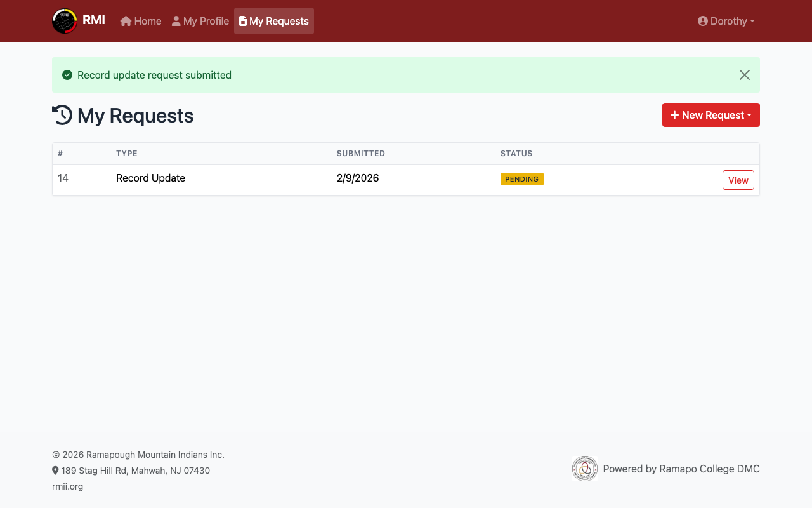The height and width of the screenshot is (508, 812).
Task: Click the RMI logo icon
Action: coord(63,20)
